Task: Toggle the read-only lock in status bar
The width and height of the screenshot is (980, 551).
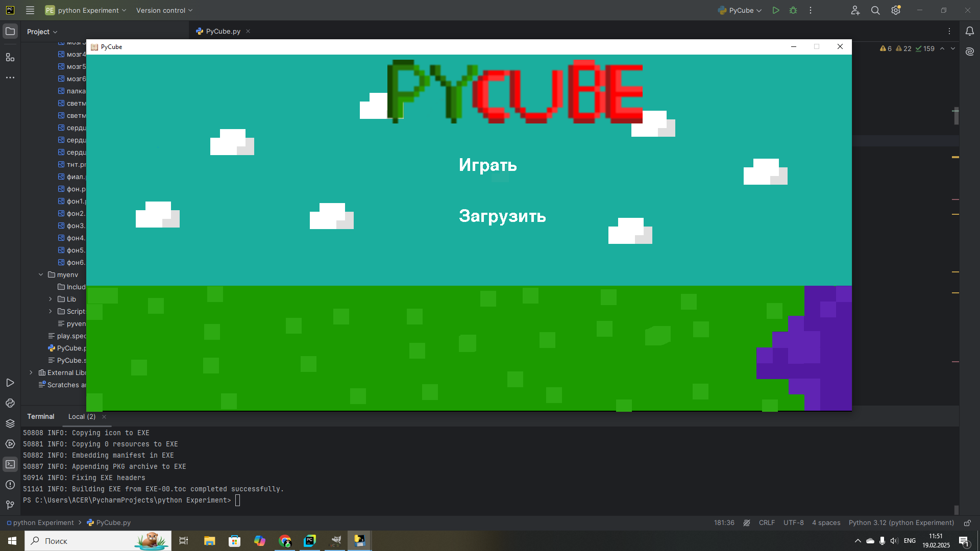Action: tap(967, 523)
